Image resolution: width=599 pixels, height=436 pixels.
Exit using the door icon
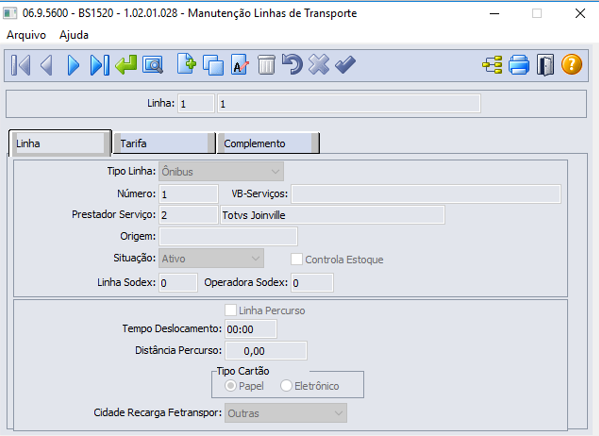545,65
